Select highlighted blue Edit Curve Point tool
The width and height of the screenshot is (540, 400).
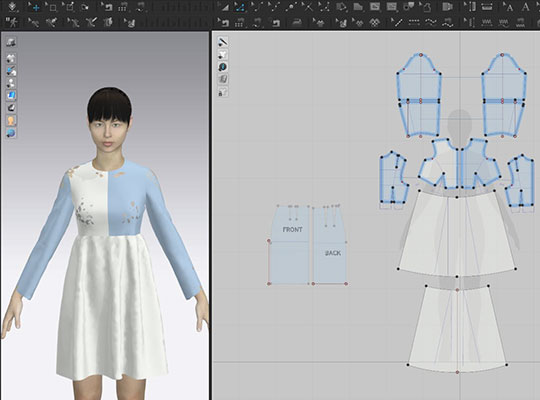[x=240, y=7]
